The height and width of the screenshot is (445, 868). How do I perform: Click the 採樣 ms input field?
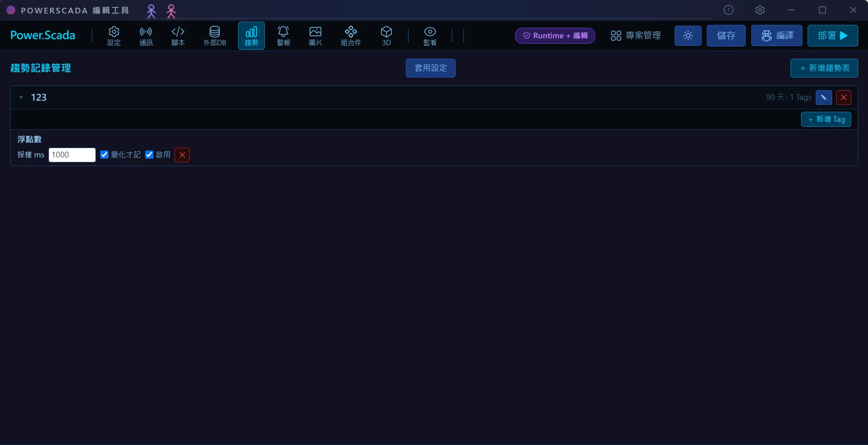click(x=72, y=155)
